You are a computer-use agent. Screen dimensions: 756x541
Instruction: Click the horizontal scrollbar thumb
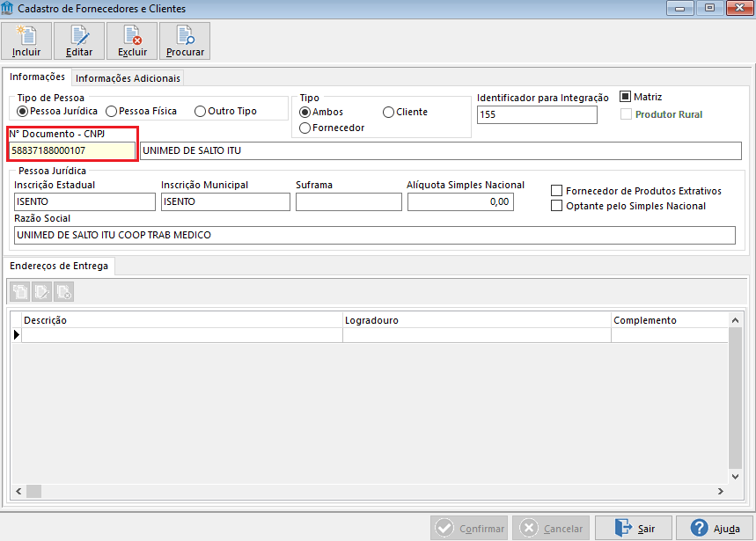tap(33, 492)
